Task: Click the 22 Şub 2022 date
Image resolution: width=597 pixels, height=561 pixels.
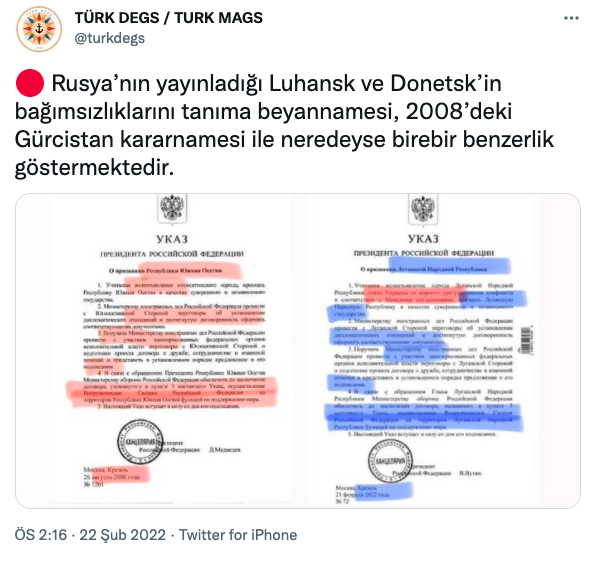Action: tap(123, 535)
